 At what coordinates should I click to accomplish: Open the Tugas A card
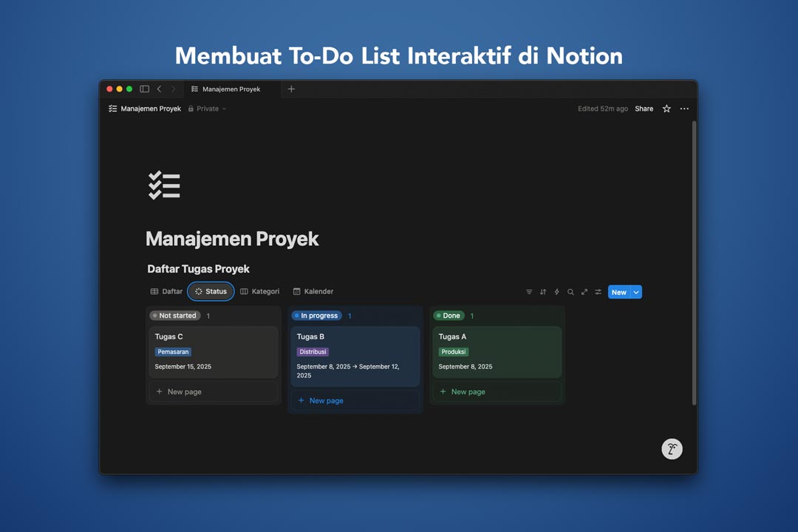(497, 352)
